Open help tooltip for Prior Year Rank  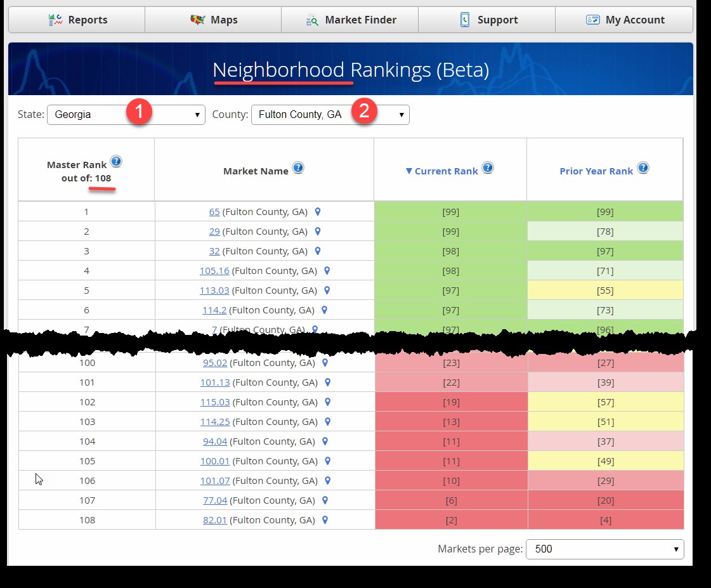[x=643, y=168]
